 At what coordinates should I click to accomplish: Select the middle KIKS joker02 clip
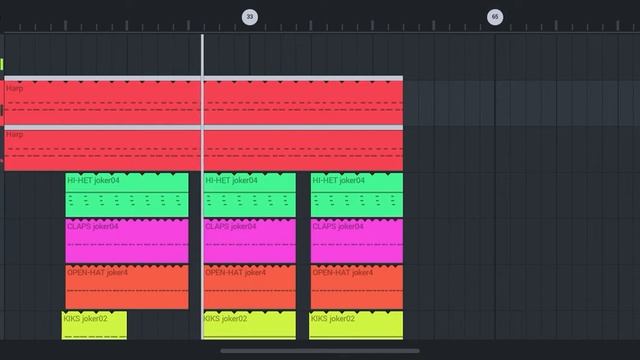[x=250, y=325]
